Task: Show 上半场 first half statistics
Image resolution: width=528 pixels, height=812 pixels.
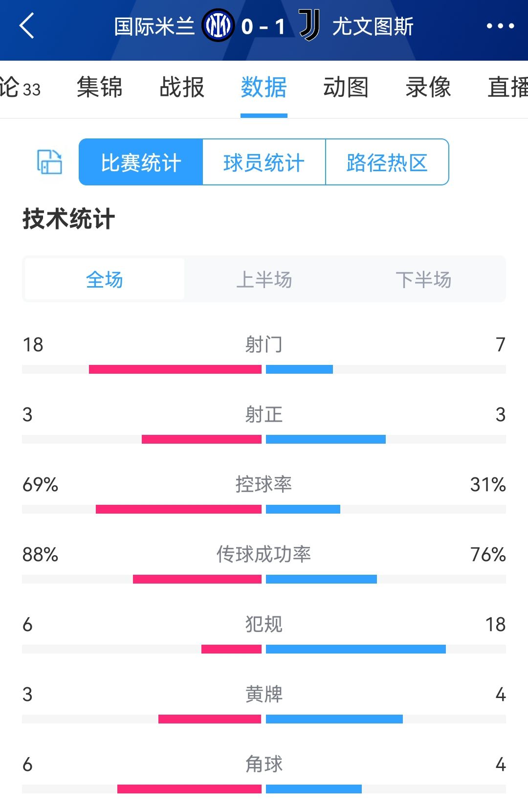Action: 264,280
